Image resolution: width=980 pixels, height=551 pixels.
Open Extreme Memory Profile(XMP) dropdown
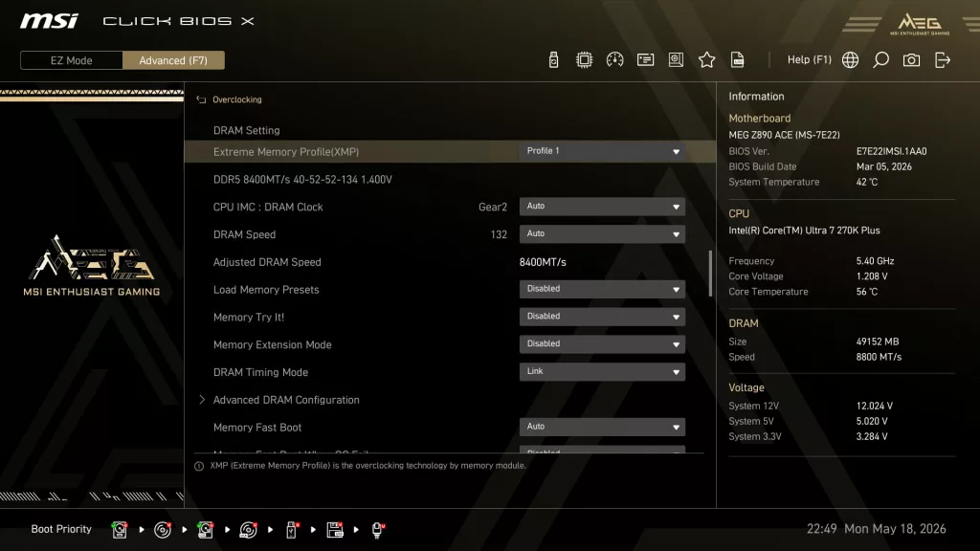tap(602, 151)
